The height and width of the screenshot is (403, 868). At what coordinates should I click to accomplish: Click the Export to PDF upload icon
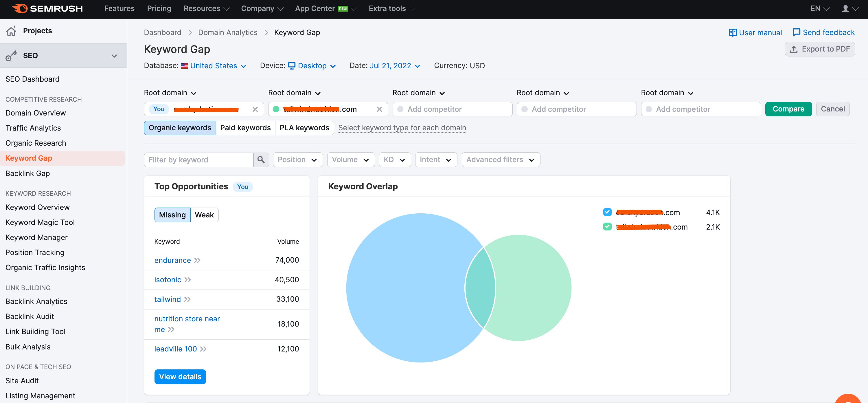(794, 49)
